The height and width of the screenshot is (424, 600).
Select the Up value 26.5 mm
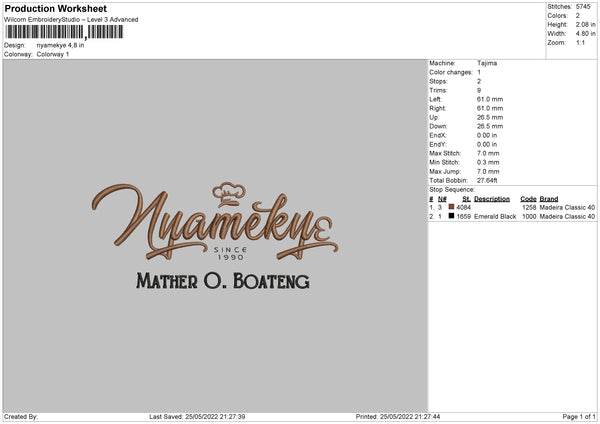pos(490,117)
